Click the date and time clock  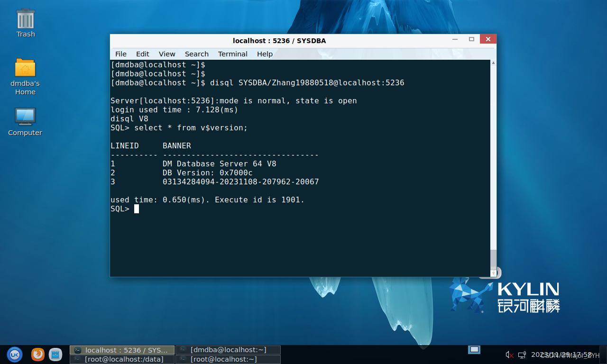tap(561, 355)
